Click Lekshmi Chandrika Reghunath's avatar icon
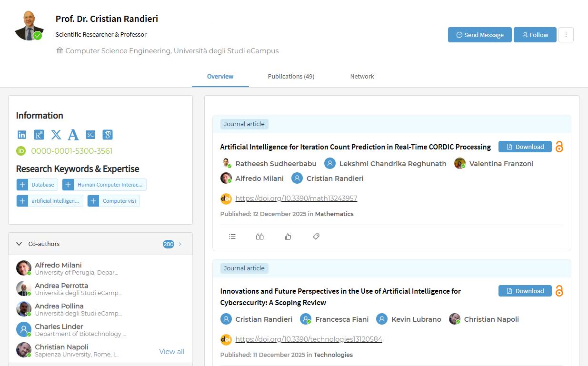 (x=330, y=163)
